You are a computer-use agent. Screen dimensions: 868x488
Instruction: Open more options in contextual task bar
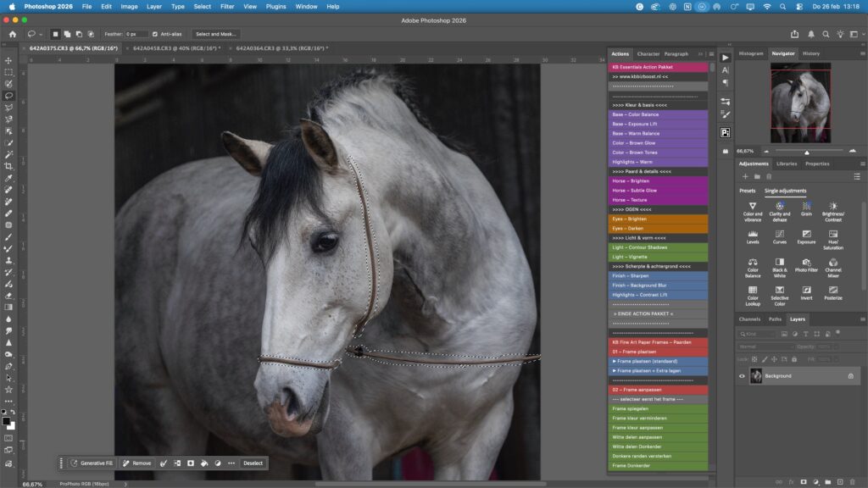point(231,463)
